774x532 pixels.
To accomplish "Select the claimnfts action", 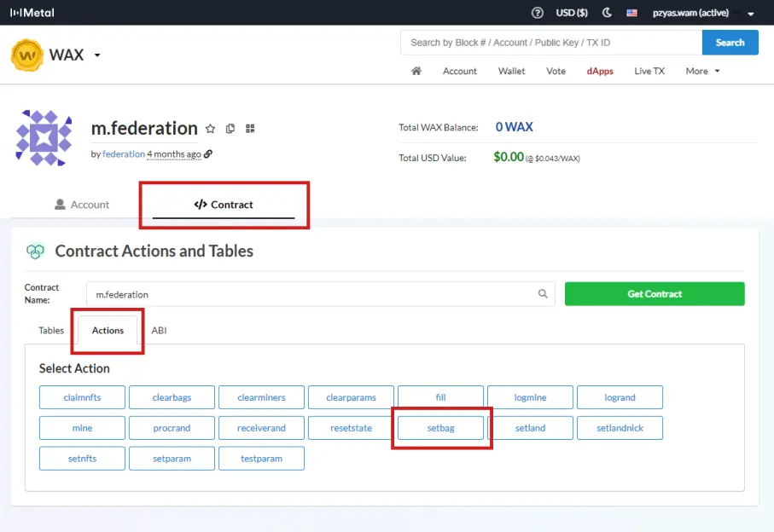I will pos(82,397).
